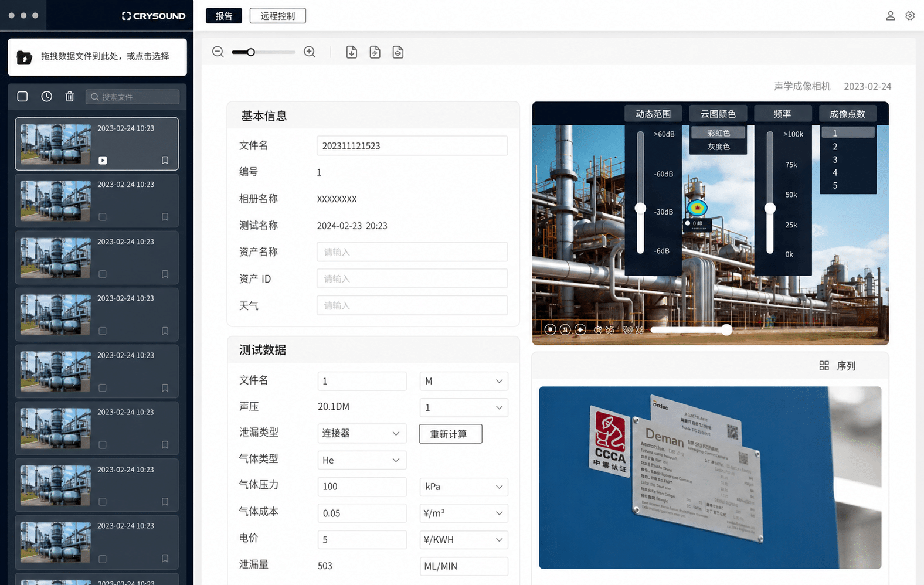This screenshot has width=924, height=585.
Task: Click the 资产名称 input field
Action: click(x=412, y=252)
